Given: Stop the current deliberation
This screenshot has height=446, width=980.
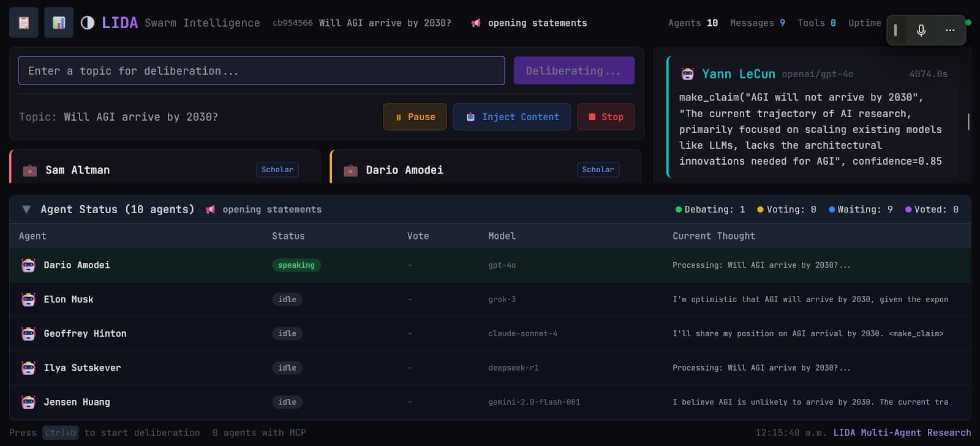Looking at the screenshot, I should pyautogui.click(x=605, y=117).
